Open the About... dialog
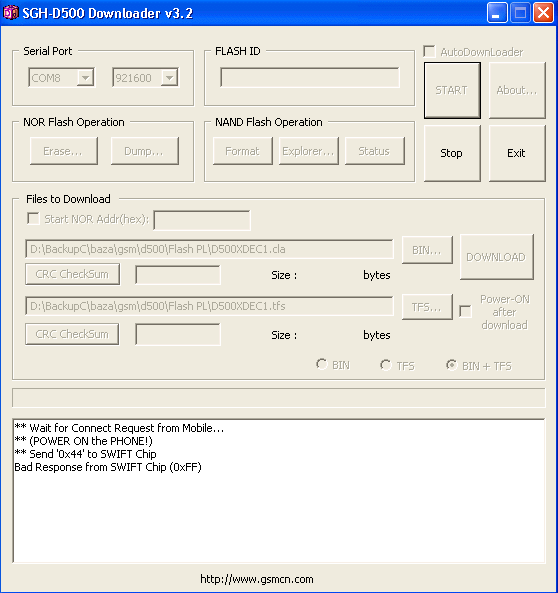 coord(517,90)
